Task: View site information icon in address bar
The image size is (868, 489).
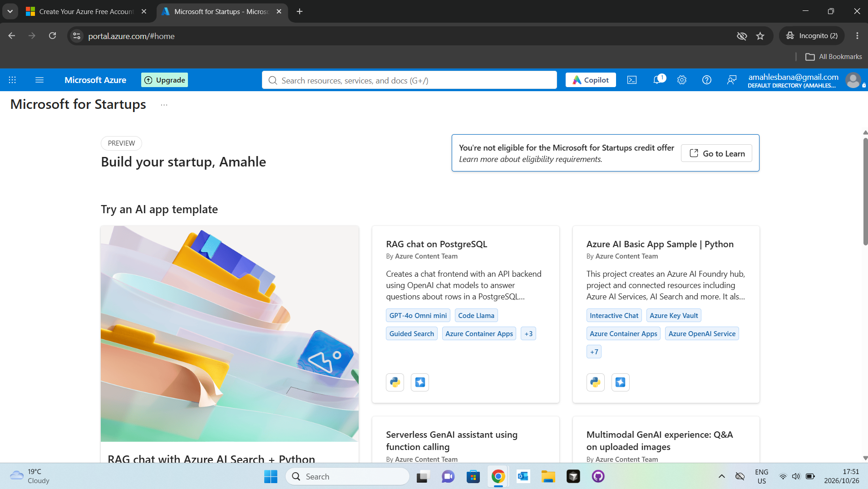Action: (x=77, y=36)
